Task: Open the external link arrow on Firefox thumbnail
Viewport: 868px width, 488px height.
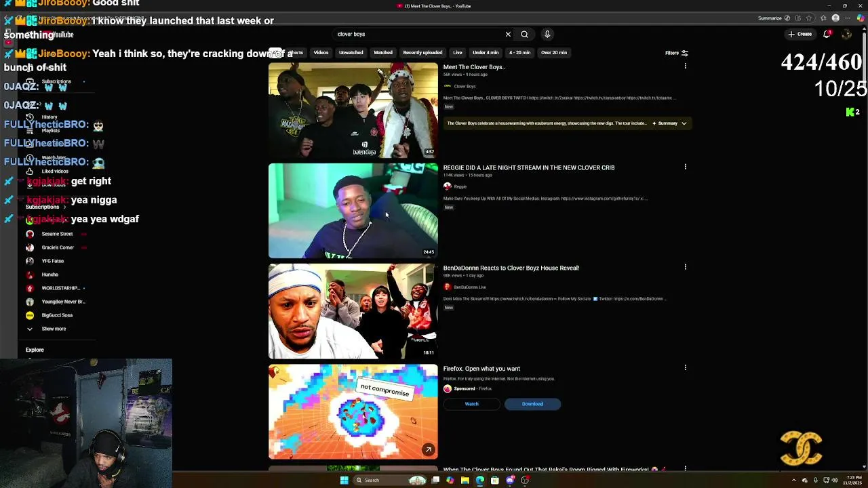Action: pos(429,449)
